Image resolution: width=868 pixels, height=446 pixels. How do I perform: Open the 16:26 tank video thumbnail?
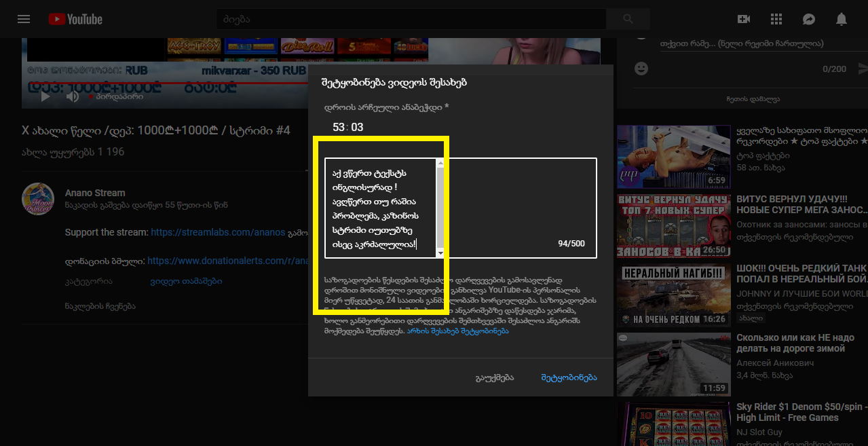673,296
